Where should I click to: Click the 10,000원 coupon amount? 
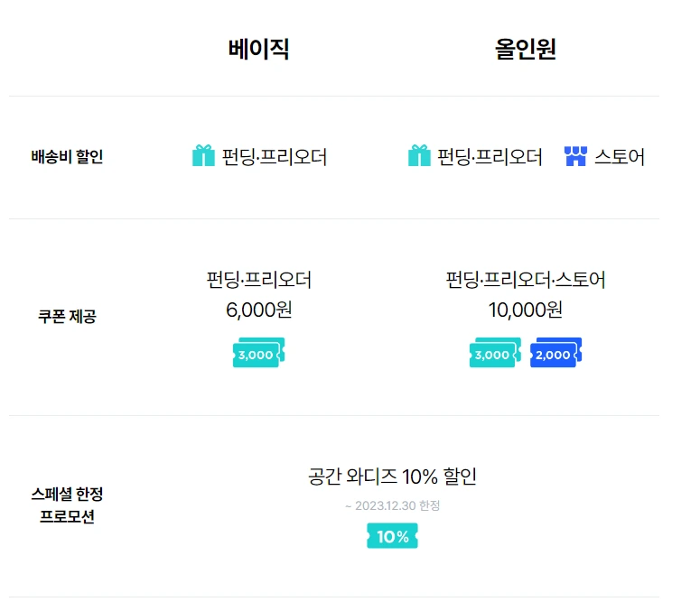click(x=525, y=310)
